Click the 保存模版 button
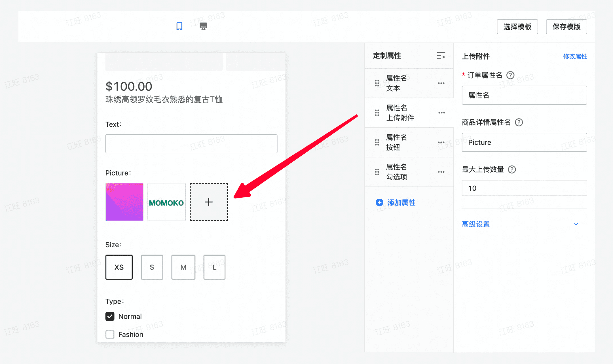This screenshot has width=613, height=364. click(567, 27)
